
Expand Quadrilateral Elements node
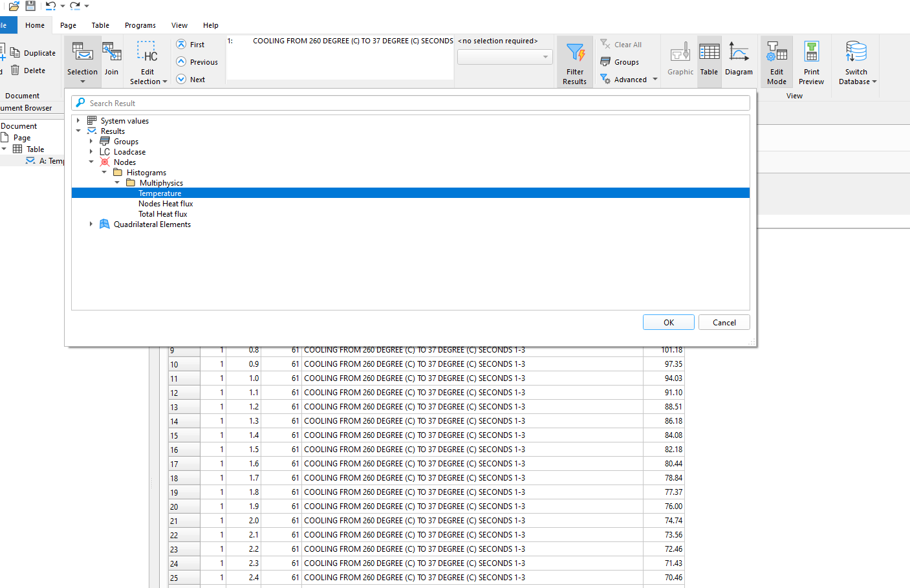(91, 224)
